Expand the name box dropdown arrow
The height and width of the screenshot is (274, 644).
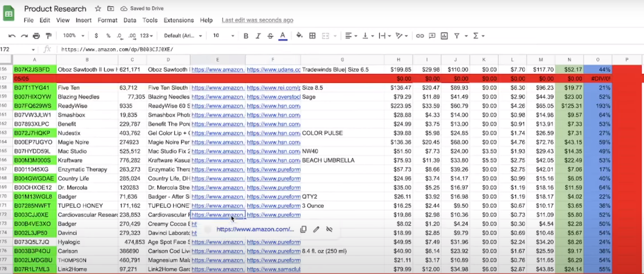(33, 50)
